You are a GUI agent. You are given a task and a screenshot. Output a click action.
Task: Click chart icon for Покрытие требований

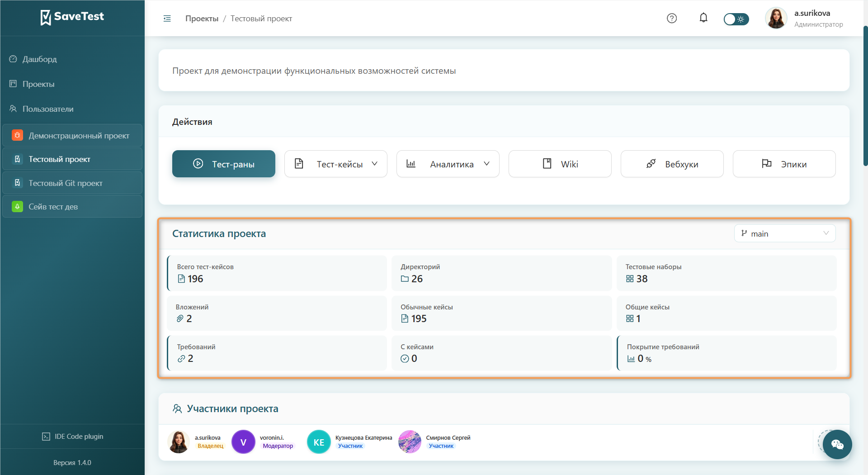coord(631,358)
